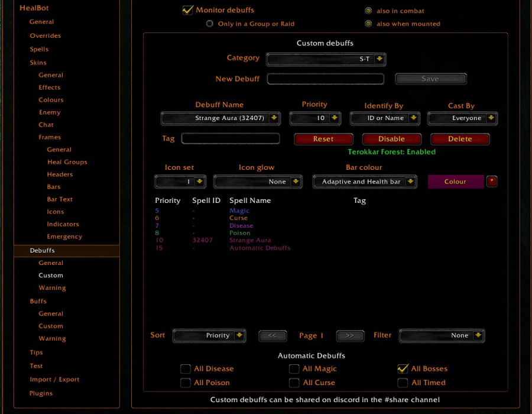Image resolution: width=532 pixels, height=414 pixels.
Task: Open the Warning page under Debuffs
Action: pyautogui.click(x=52, y=288)
